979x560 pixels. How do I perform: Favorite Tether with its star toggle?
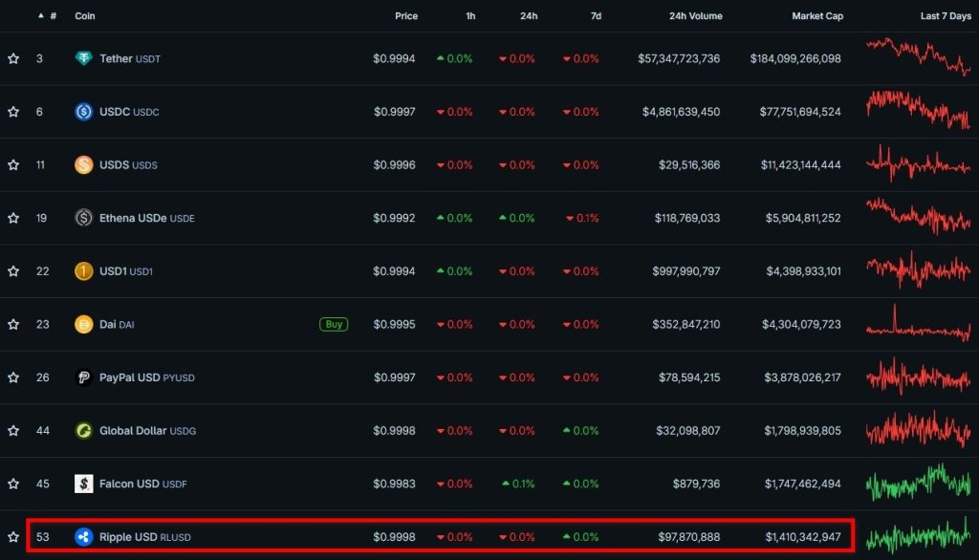13,58
